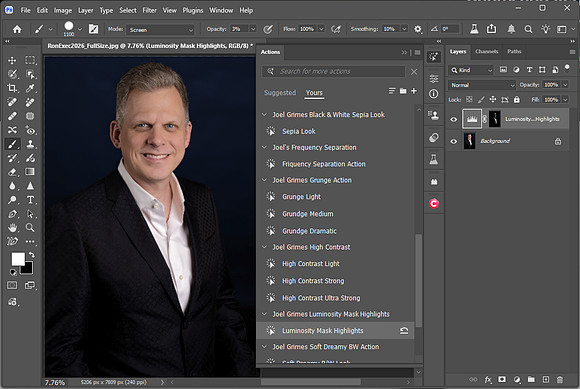This screenshot has width=580, height=389.
Task: Select the Brush tool in the tools panel
Action: pyautogui.click(x=12, y=144)
